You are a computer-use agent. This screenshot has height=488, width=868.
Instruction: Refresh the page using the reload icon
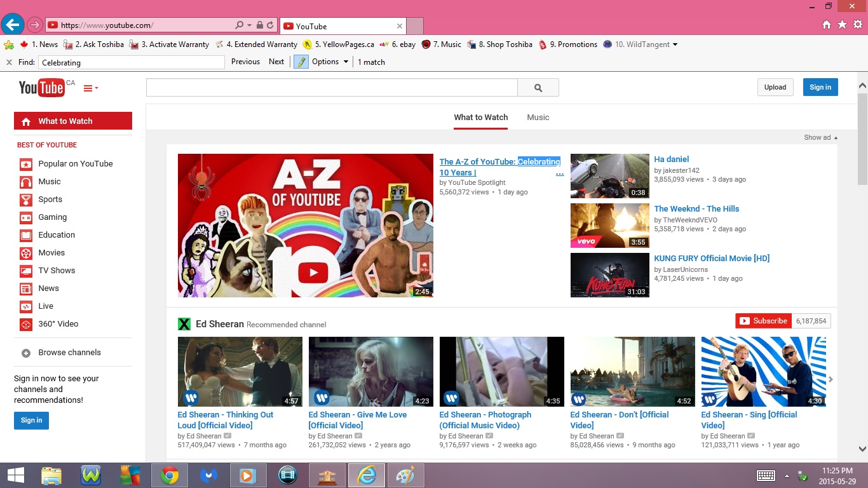click(270, 25)
